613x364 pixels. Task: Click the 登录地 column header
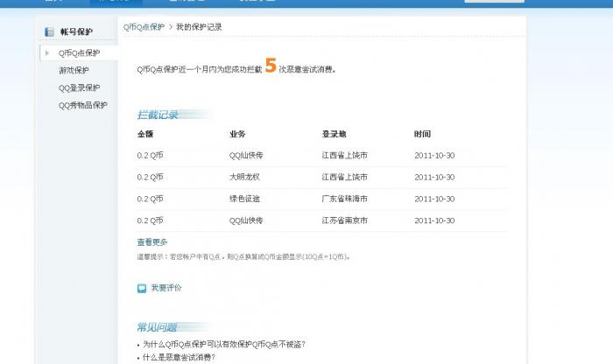(x=334, y=134)
